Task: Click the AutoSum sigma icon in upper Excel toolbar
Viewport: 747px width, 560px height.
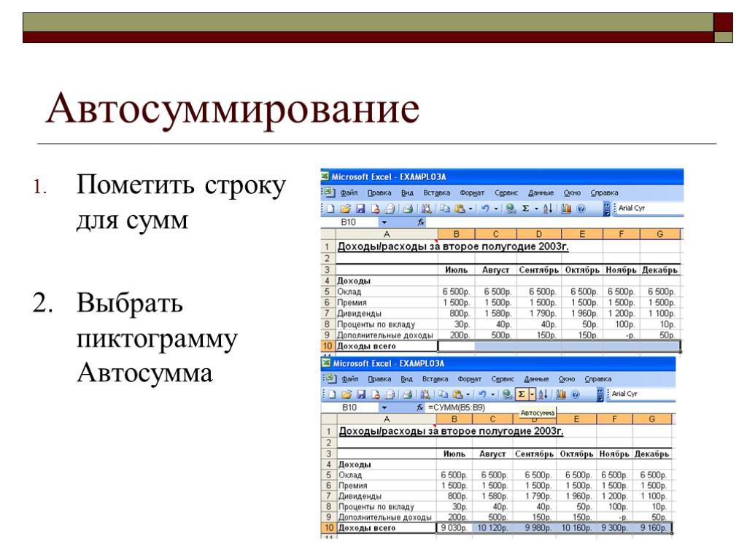Action: (x=525, y=208)
